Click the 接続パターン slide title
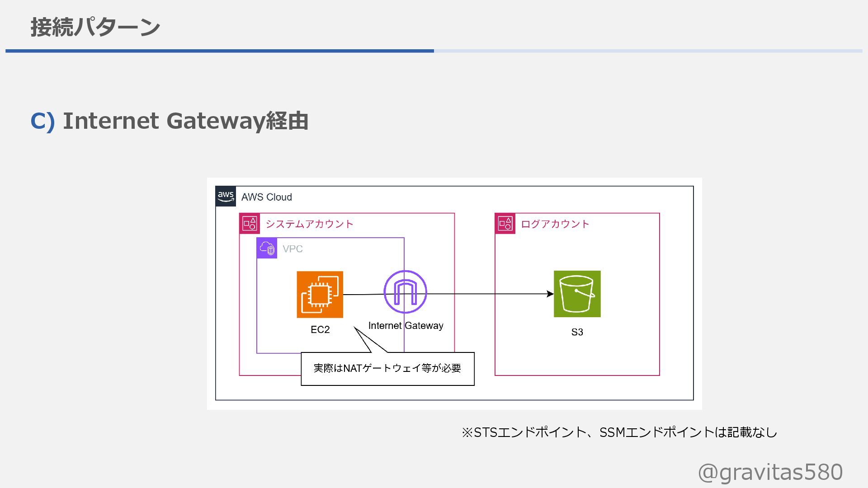Viewport: 868px width, 488px height. (95, 27)
